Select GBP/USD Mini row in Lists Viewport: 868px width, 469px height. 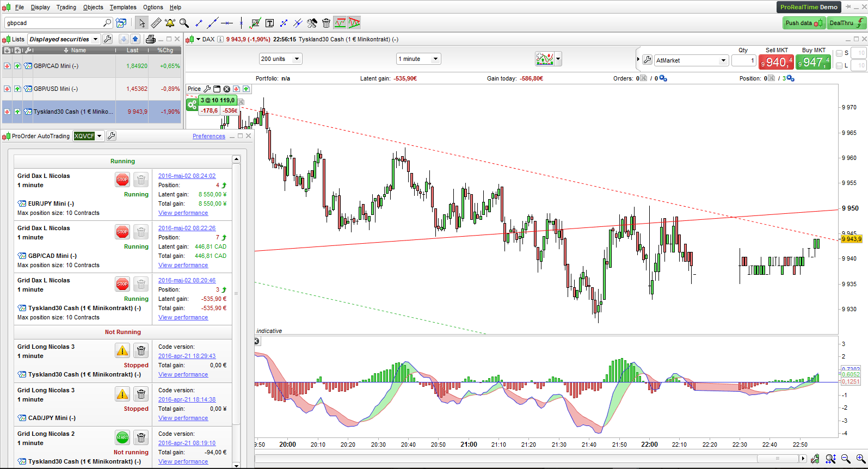[x=91, y=89]
